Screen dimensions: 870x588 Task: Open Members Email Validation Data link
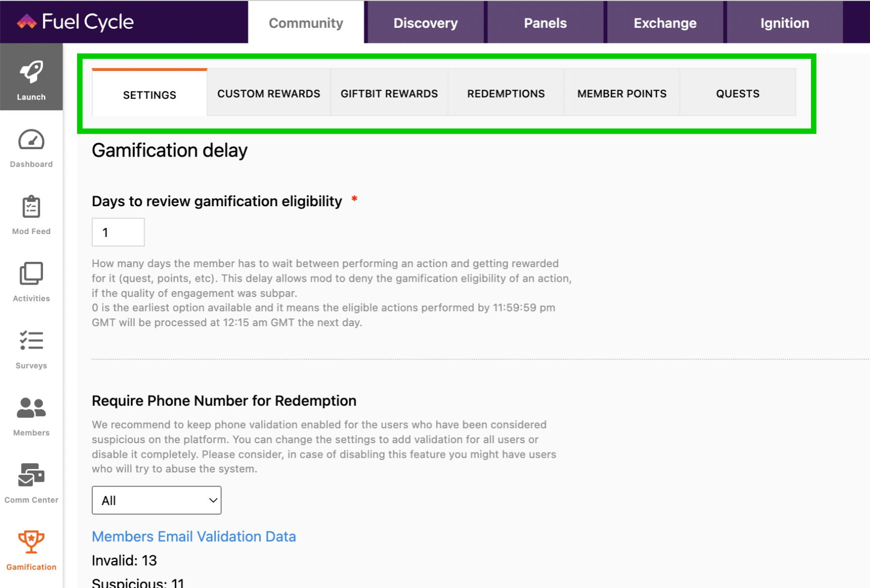(x=194, y=536)
